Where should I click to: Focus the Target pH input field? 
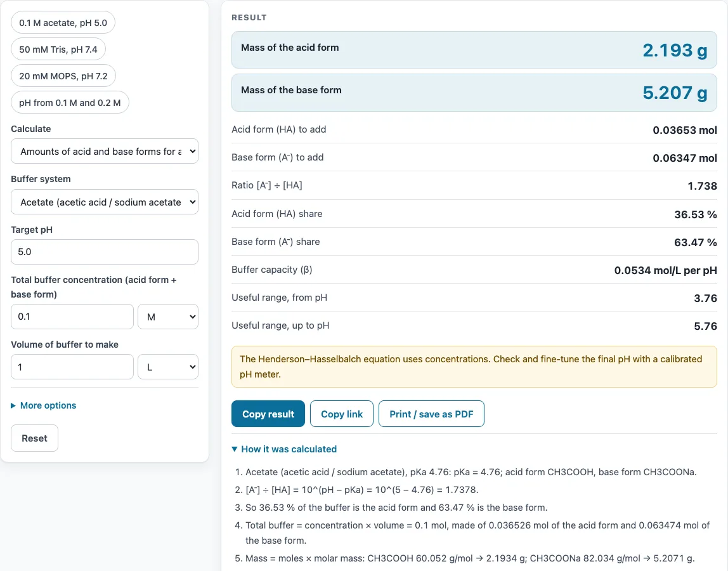click(x=105, y=252)
